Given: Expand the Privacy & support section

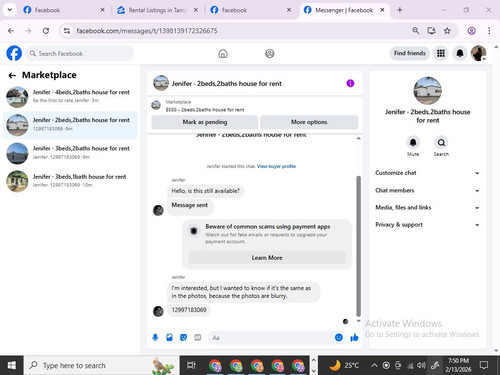Looking at the screenshot, I should tap(427, 225).
